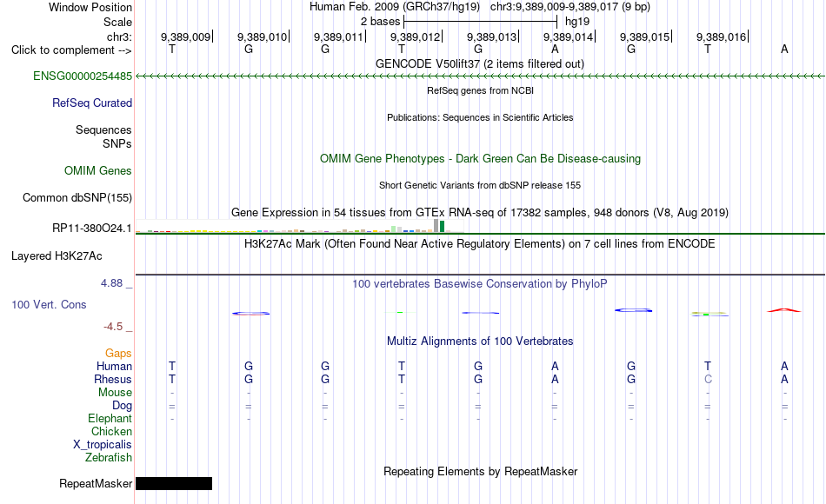Open the GTEx tissue expression bar chart

[x=300, y=227]
